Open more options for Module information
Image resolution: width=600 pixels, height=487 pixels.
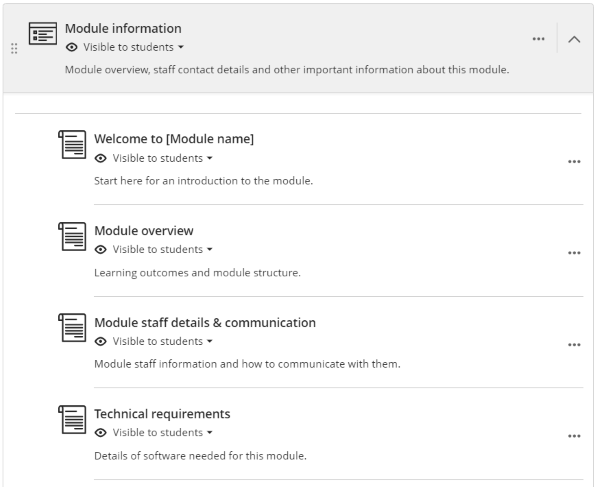(539, 39)
